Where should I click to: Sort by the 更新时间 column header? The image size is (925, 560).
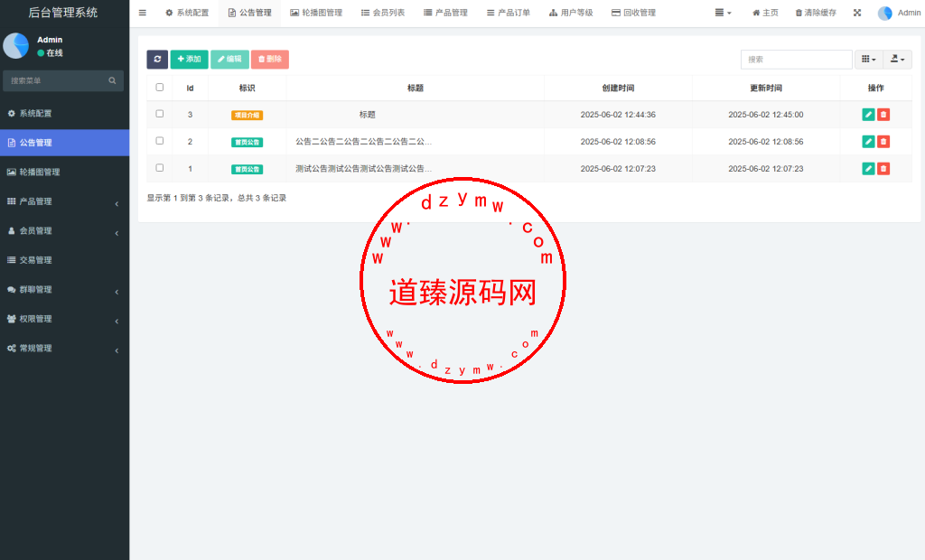[766, 88]
